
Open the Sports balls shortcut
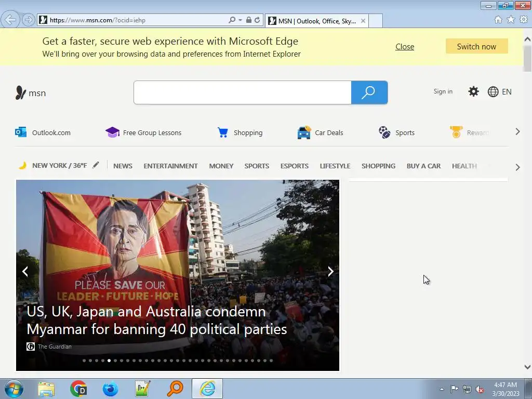click(396, 132)
